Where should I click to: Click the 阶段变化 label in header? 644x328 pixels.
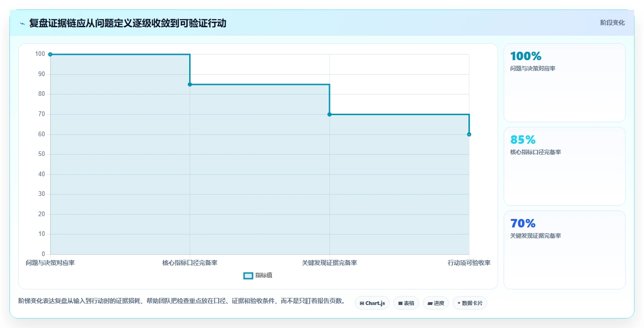[x=613, y=23]
